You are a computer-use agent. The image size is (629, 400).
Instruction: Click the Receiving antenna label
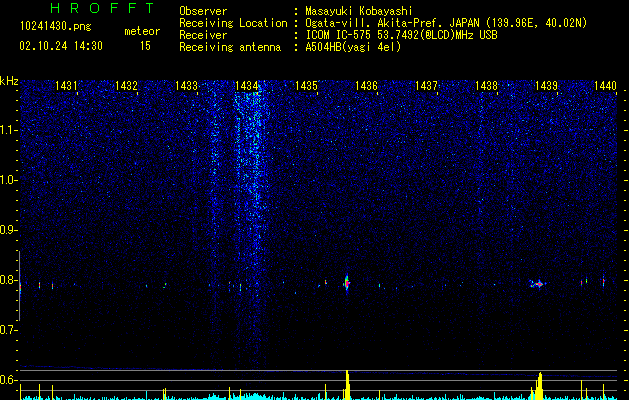(x=230, y=47)
